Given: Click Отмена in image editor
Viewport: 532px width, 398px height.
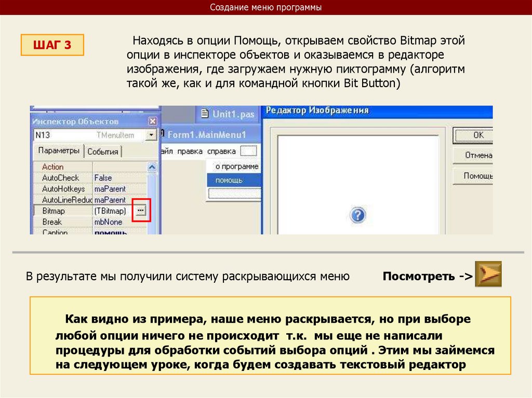Looking at the screenshot, I should pyautogui.click(x=473, y=155).
